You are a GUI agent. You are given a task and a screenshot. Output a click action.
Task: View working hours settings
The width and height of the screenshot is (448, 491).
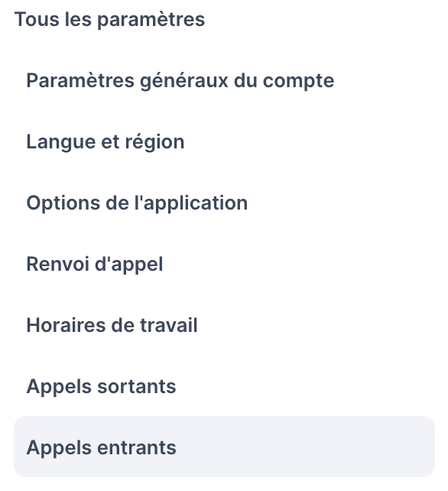point(224,325)
